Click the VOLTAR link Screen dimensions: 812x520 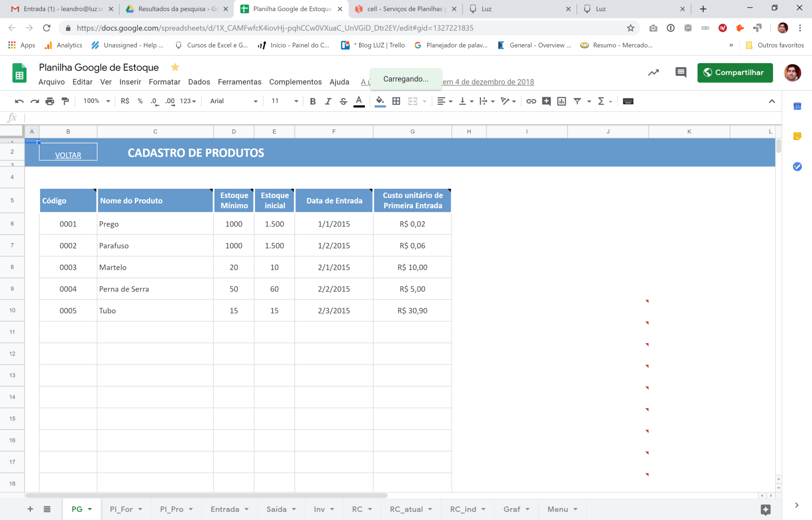pyautogui.click(x=68, y=155)
